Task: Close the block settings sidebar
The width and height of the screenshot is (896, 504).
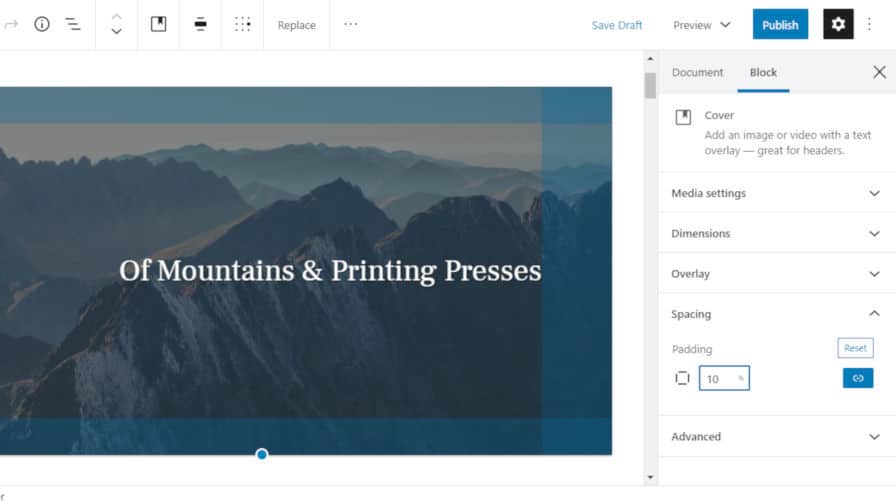Action: point(879,72)
